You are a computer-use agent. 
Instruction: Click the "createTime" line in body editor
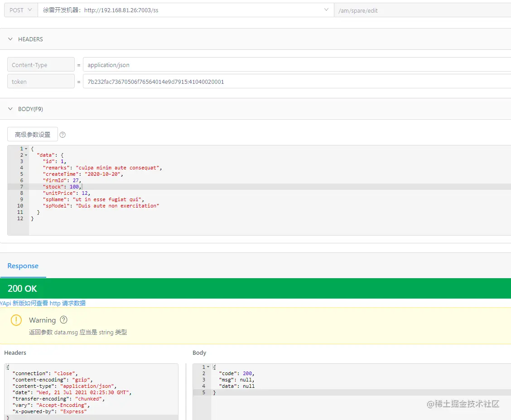tap(83, 174)
